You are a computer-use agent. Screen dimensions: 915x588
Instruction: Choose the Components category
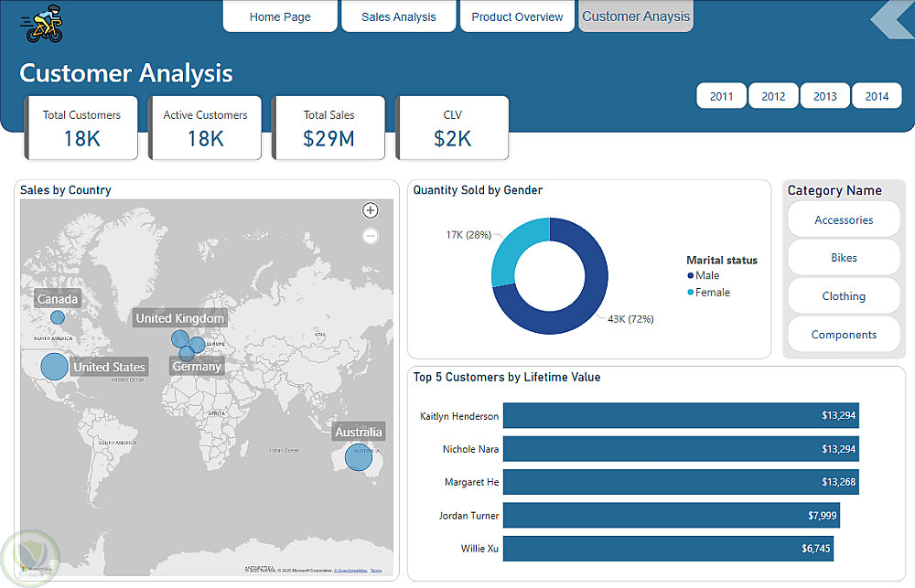pyautogui.click(x=844, y=335)
